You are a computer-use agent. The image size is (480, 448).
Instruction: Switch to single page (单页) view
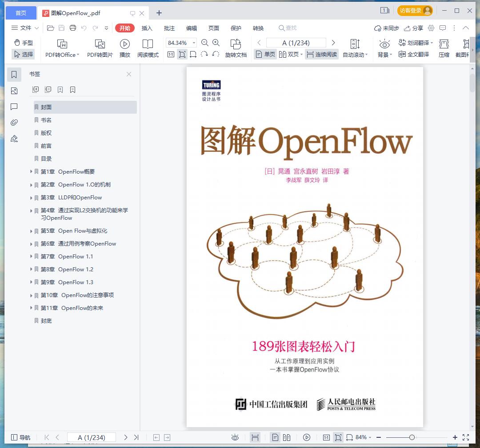pos(265,55)
